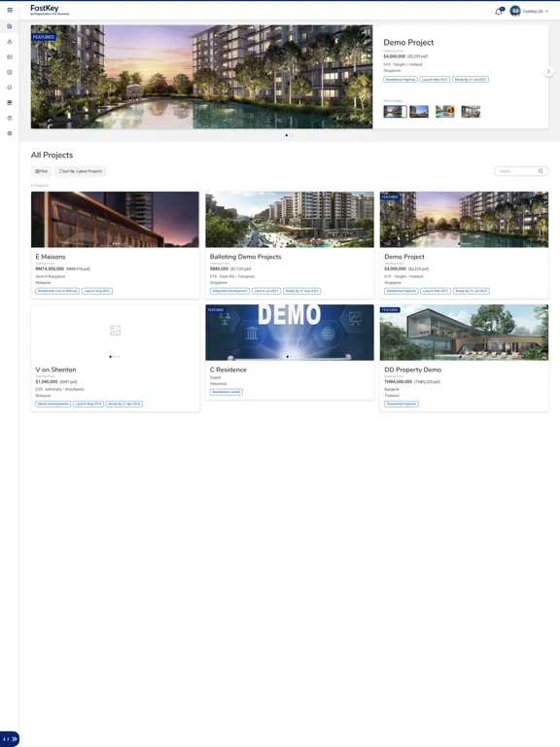Open the FastKey QA account dropdown
This screenshot has width=560, height=747.
tap(536, 11)
